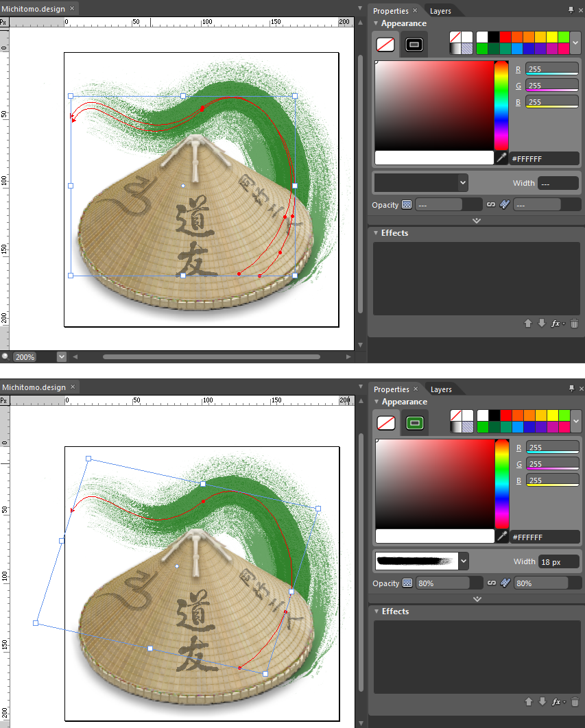Switch to the Layers tab in the upper panel
Screen dimensions: 585x728
pos(440,11)
